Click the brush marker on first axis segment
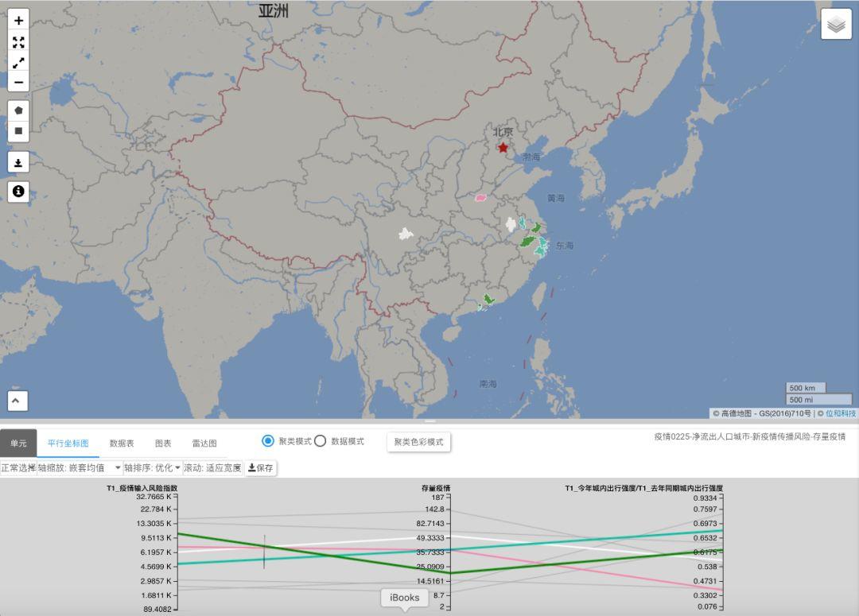Viewport: 859px width, 616px height. point(264,552)
